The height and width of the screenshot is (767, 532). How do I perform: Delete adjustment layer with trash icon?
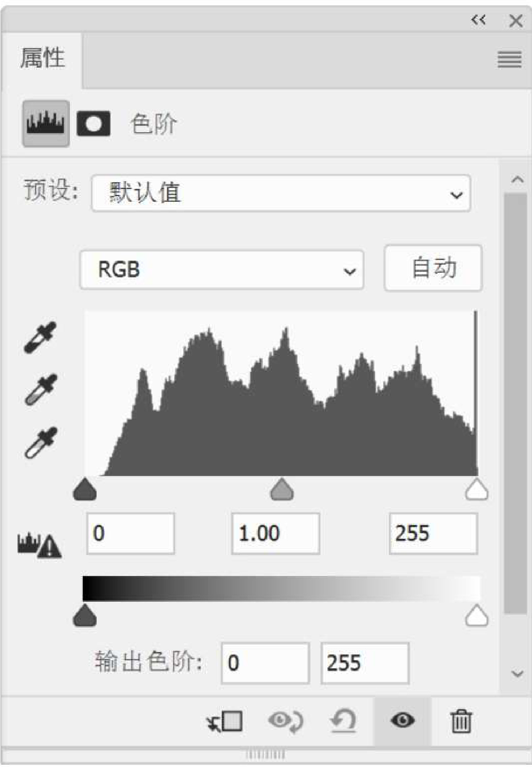461,721
